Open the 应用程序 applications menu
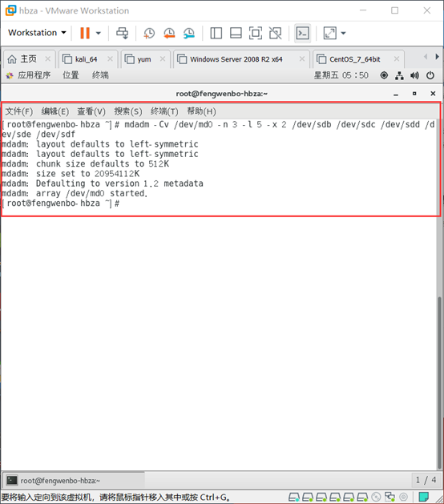Viewport: 444px width, 504px height. point(28,75)
